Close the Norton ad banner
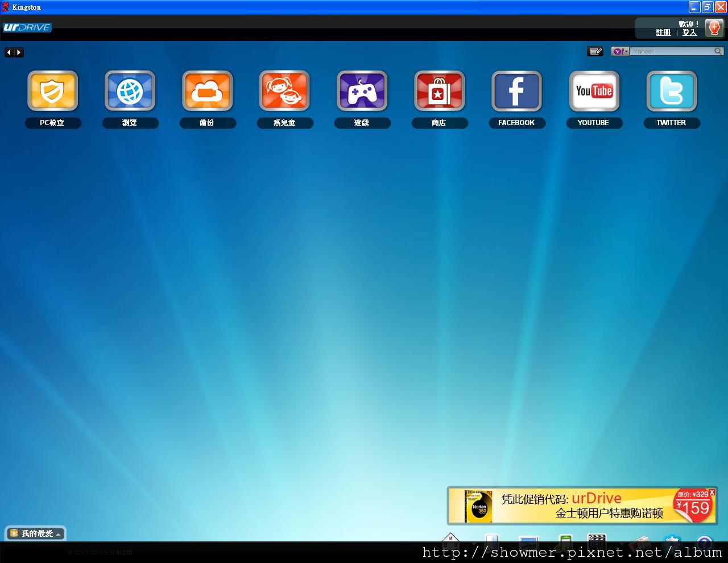The height and width of the screenshot is (563, 728). [x=712, y=492]
